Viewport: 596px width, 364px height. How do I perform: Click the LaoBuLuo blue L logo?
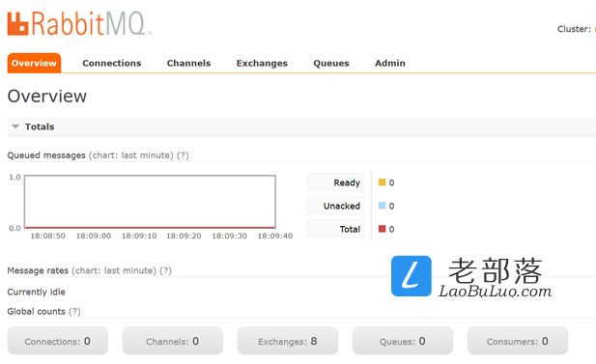pos(412,276)
